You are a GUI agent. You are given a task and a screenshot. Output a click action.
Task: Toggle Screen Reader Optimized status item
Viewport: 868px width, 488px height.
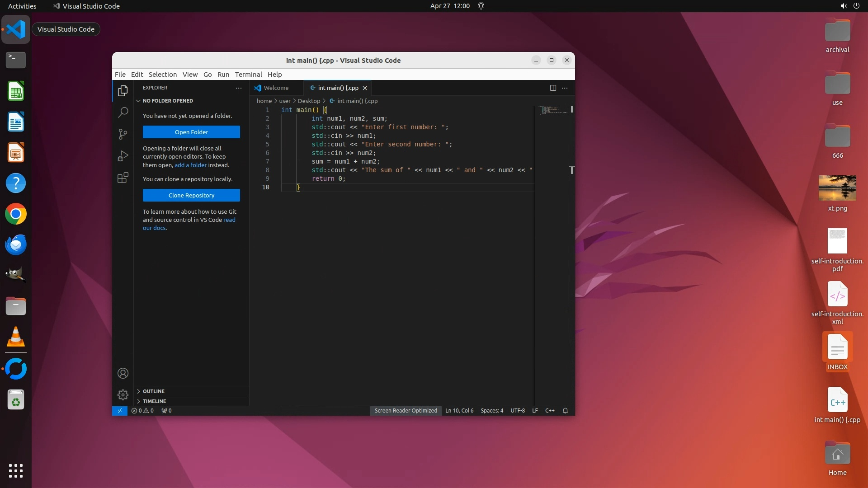pos(406,411)
